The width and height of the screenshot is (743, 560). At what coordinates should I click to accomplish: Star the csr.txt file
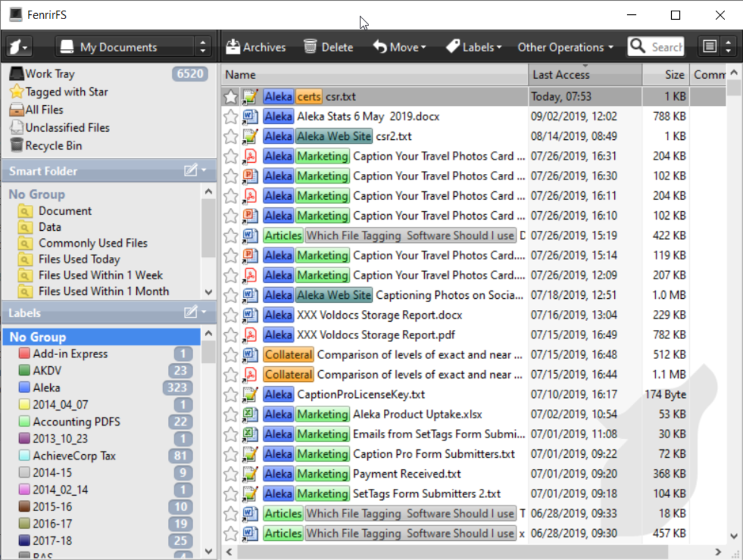tap(230, 97)
